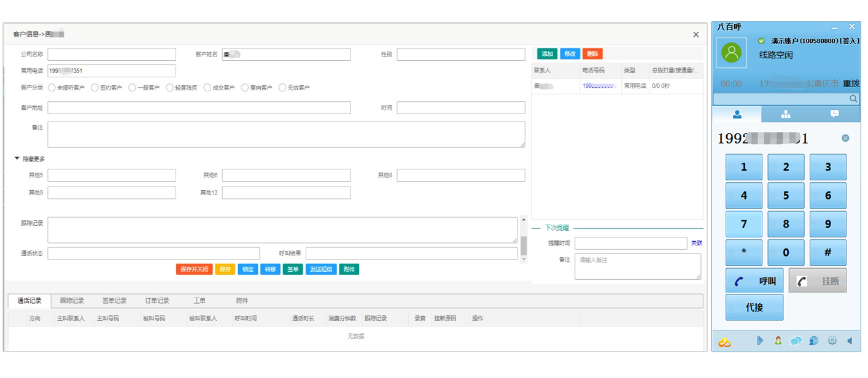Open the chat bubbles icon at bottom

point(796,341)
